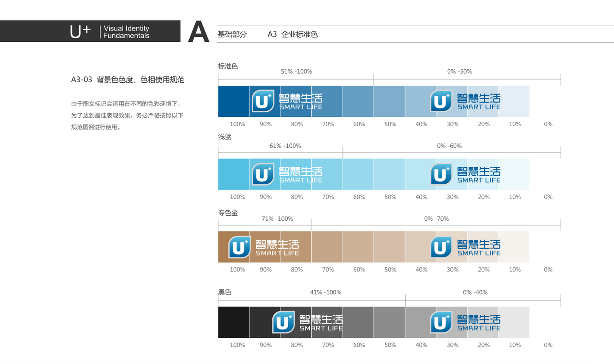614x364 pixels.
Task: Click the '0% -40%' range label
Action: click(475, 292)
